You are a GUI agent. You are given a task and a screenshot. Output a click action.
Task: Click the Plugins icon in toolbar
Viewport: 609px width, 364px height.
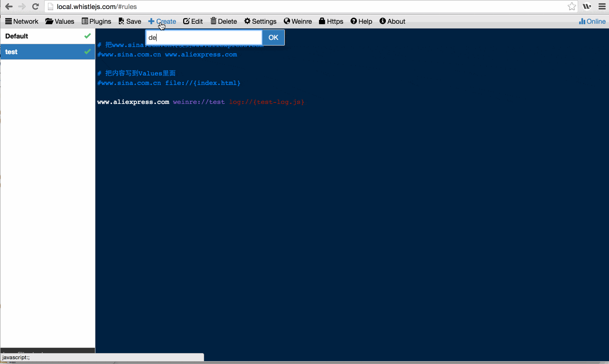tap(85, 21)
